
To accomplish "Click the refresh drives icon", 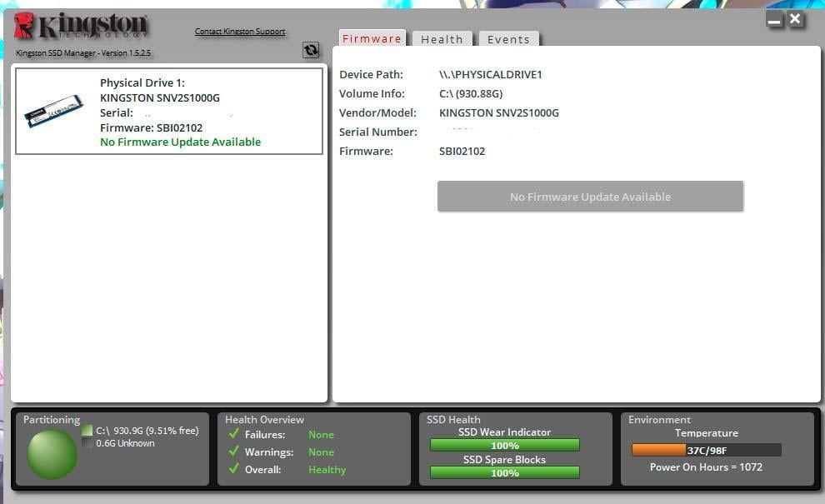I will (311, 50).
